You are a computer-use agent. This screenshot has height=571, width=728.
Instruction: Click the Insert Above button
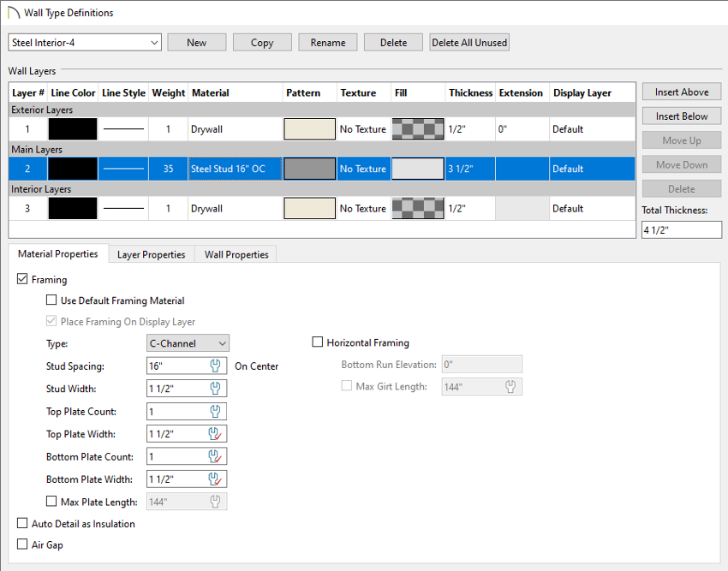coord(682,92)
